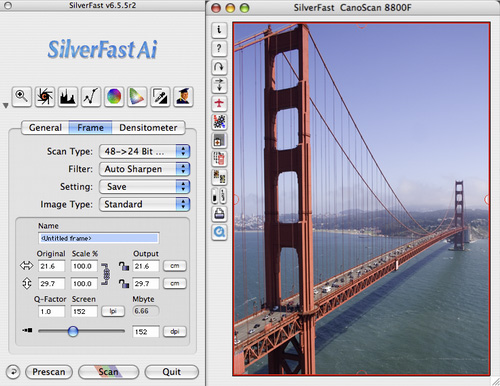Click the resolution slider knob
The image size is (500, 386).
pos(73,331)
